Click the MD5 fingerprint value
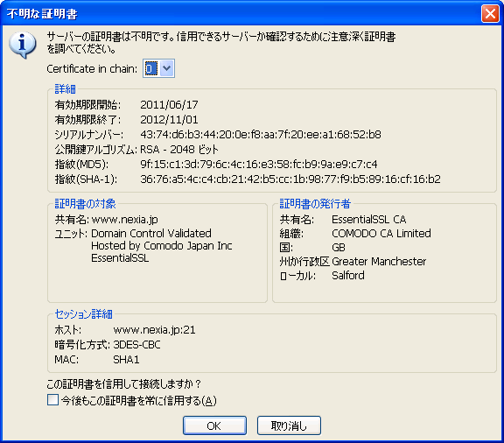Image resolution: width=504 pixels, height=443 pixels. [x=259, y=165]
